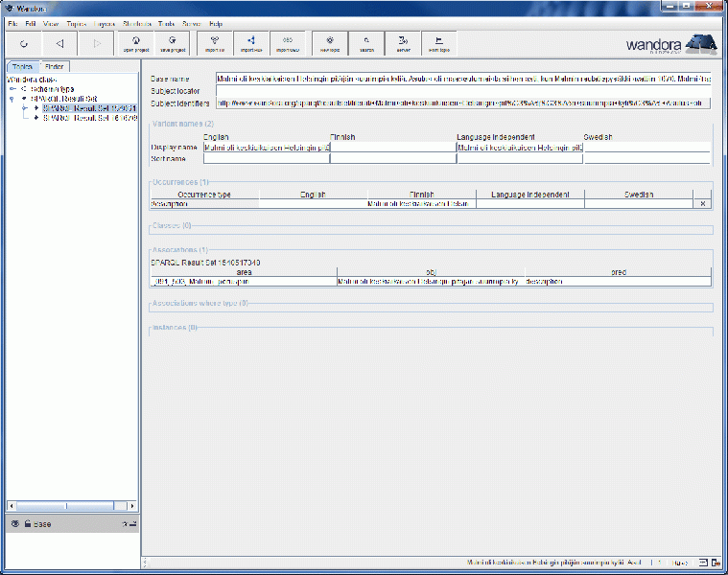
Task: Open the Topics menu
Action: (x=76, y=22)
